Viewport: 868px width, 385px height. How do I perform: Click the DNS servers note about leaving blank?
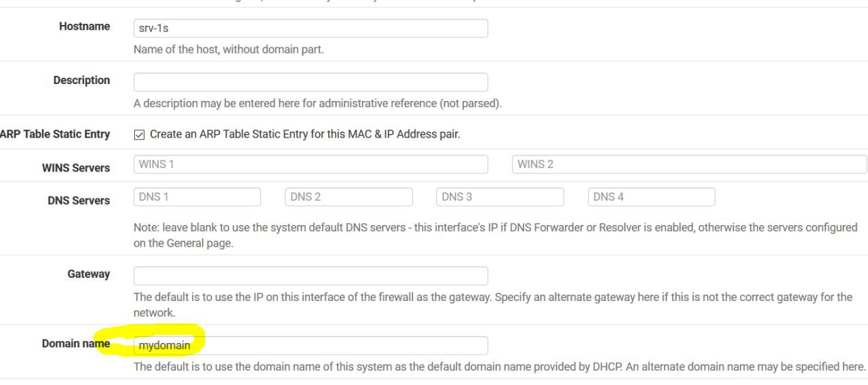[x=495, y=235]
